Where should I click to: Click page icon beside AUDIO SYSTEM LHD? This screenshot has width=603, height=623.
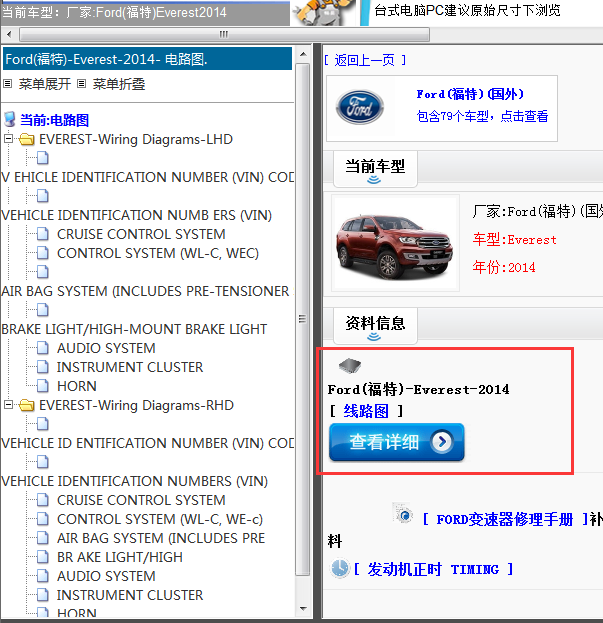click(x=43, y=348)
